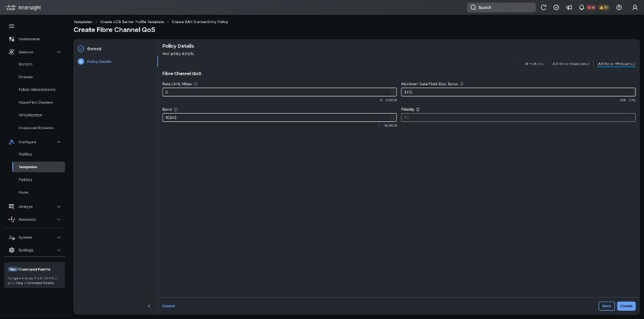644x319 pixels.
Task: Click the Operate section icon
Action: tap(11, 52)
